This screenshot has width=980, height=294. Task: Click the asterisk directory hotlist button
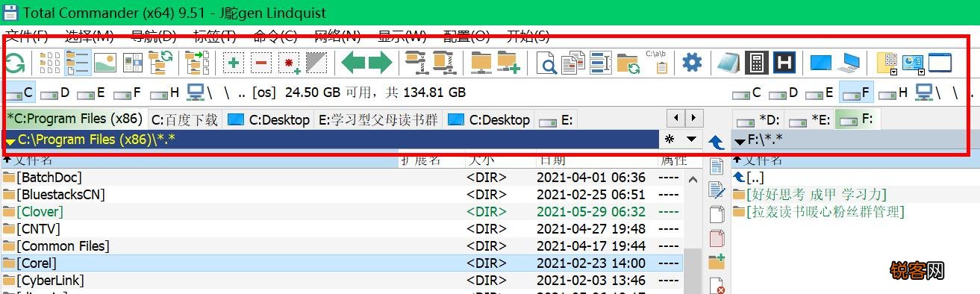(670, 140)
